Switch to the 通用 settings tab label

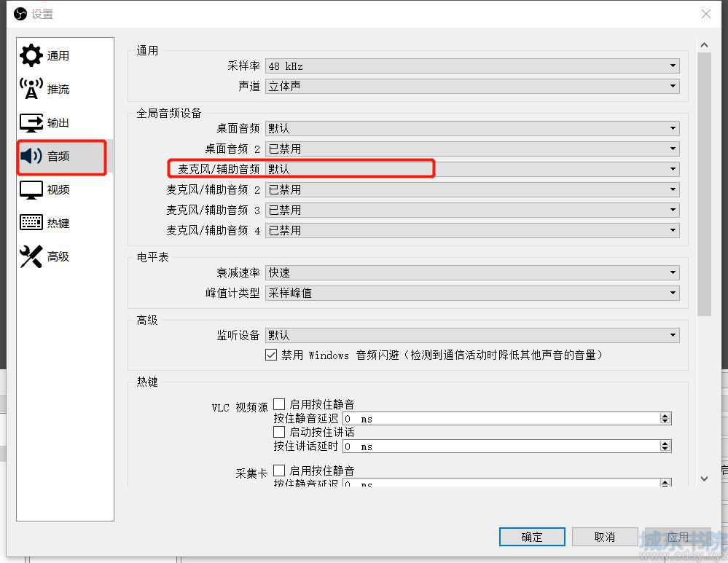(58, 55)
